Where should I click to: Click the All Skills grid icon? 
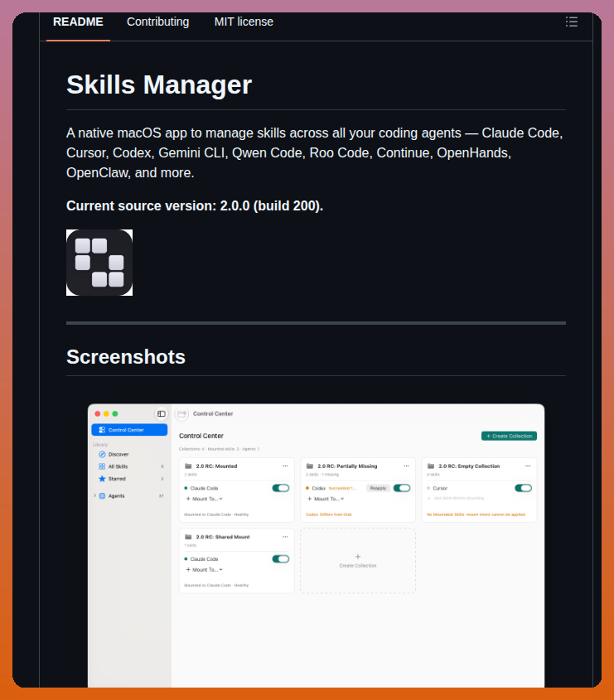pyautogui.click(x=102, y=466)
